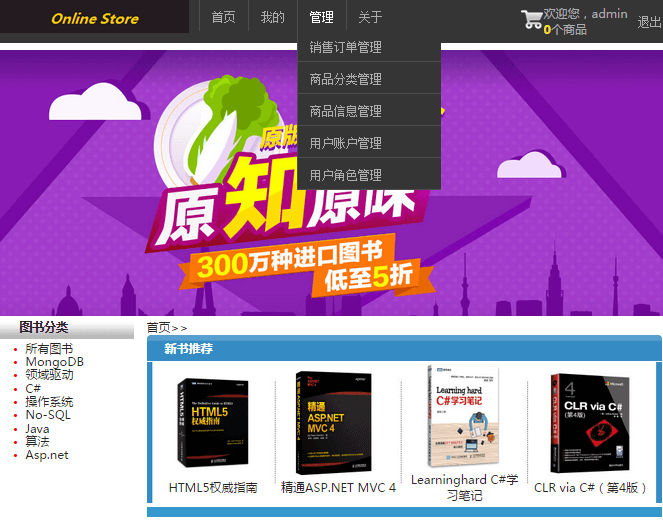Open the Java category
This screenshot has height=521, width=663.
37,428
